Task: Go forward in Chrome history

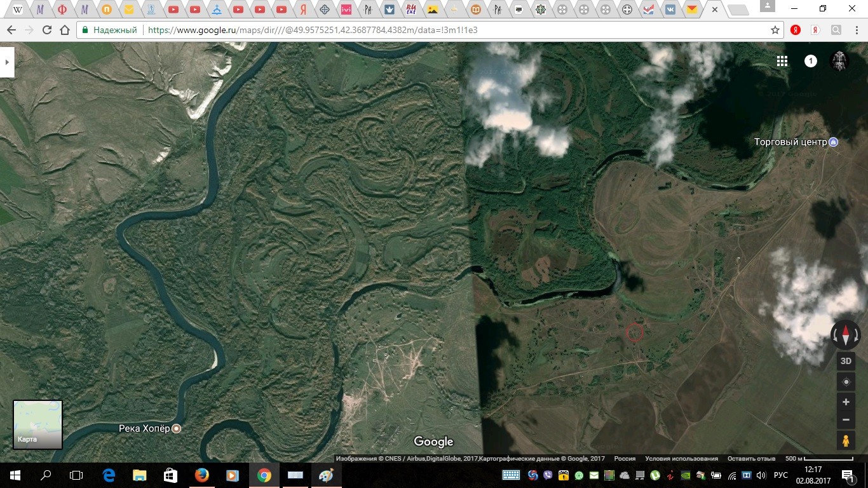Action: 29,30
